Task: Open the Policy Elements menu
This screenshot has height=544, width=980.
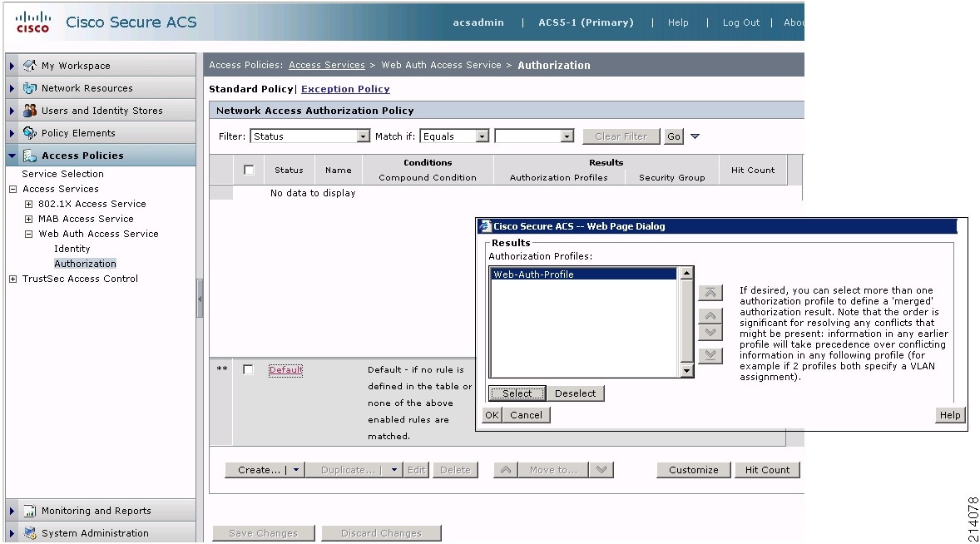Action: (x=101, y=133)
